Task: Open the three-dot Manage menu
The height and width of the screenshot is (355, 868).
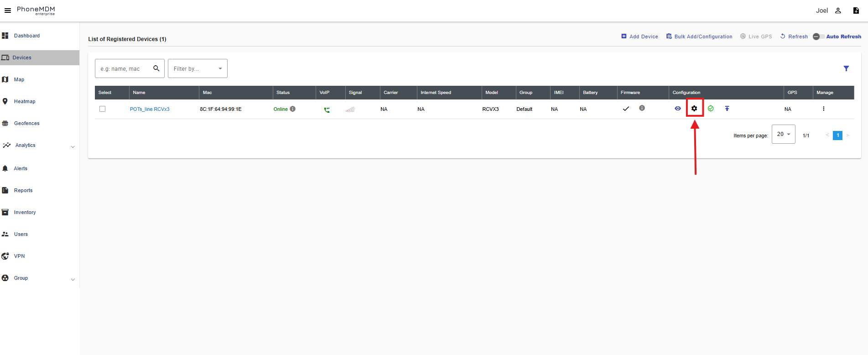Action: 823,109
